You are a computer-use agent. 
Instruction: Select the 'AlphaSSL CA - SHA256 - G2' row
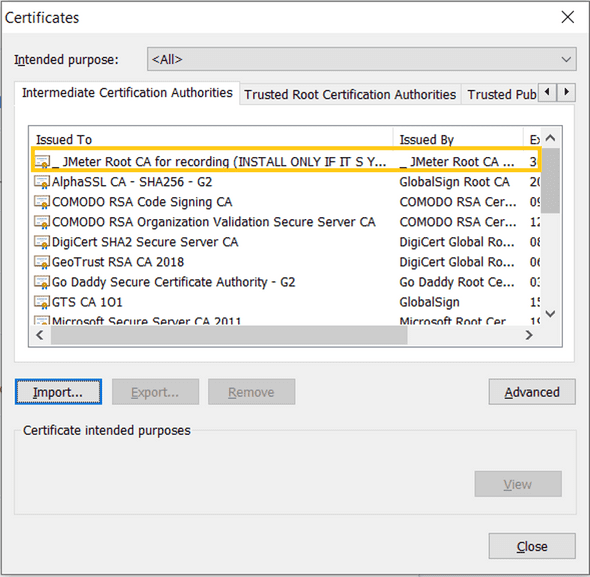click(x=286, y=182)
